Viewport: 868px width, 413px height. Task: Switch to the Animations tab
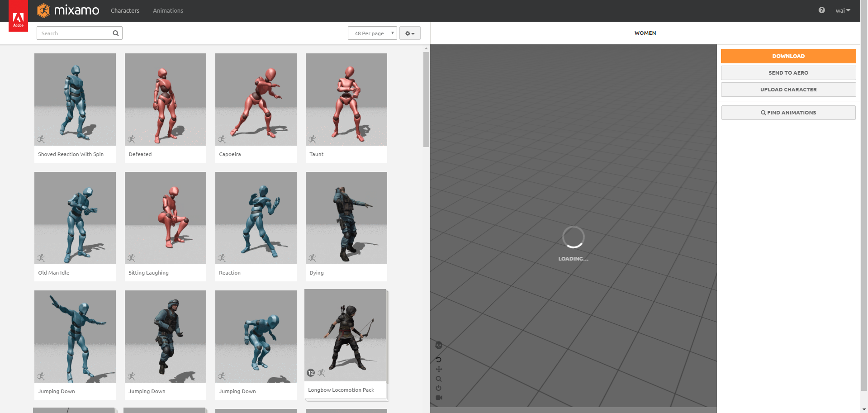pos(168,10)
